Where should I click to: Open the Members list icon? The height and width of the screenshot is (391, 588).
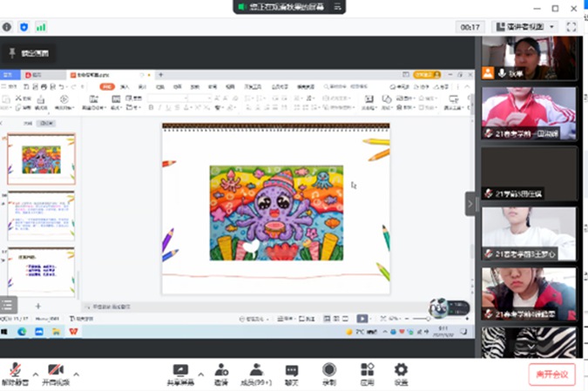(256, 370)
